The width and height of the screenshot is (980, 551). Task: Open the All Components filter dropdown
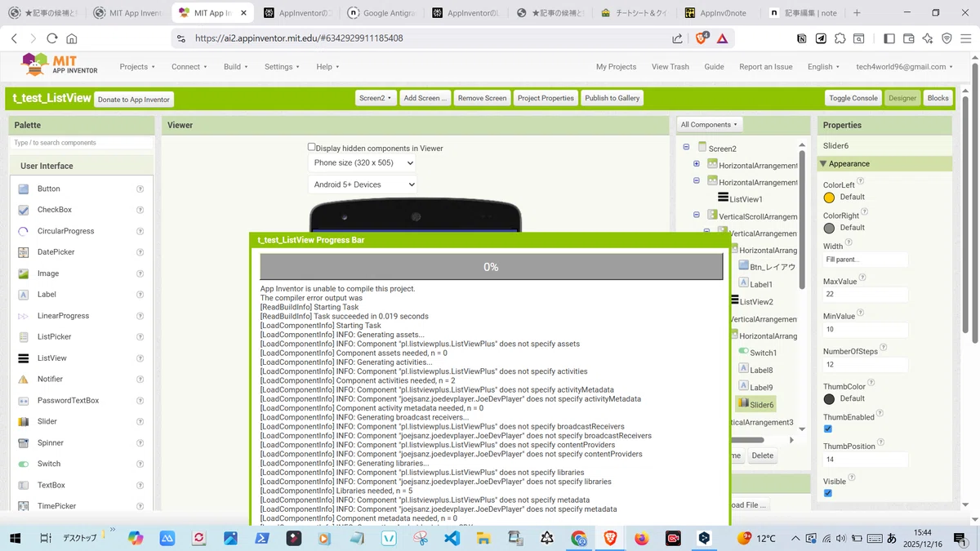point(710,125)
